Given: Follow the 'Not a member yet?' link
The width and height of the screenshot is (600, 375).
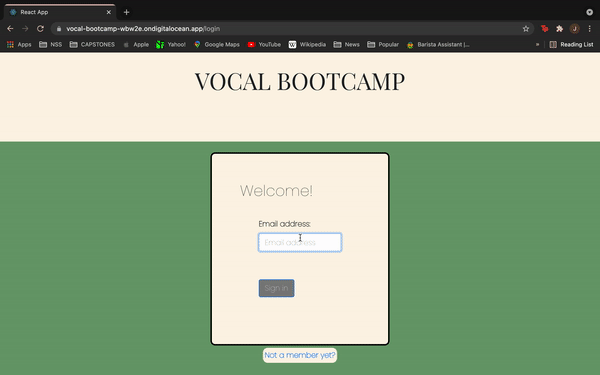Looking at the screenshot, I should (300, 355).
